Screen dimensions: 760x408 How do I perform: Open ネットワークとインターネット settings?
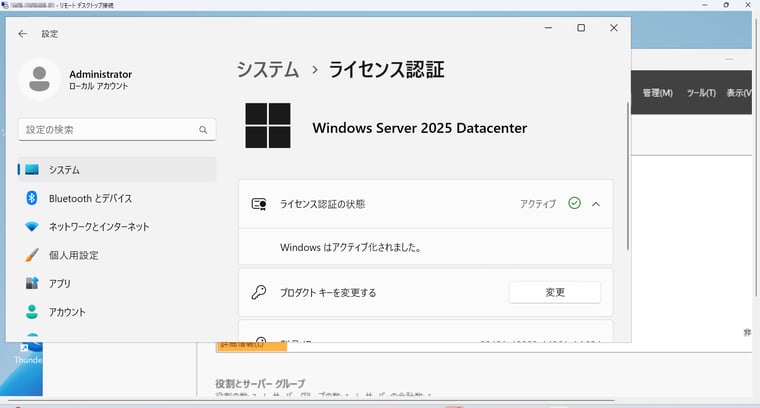coord(117,227)
